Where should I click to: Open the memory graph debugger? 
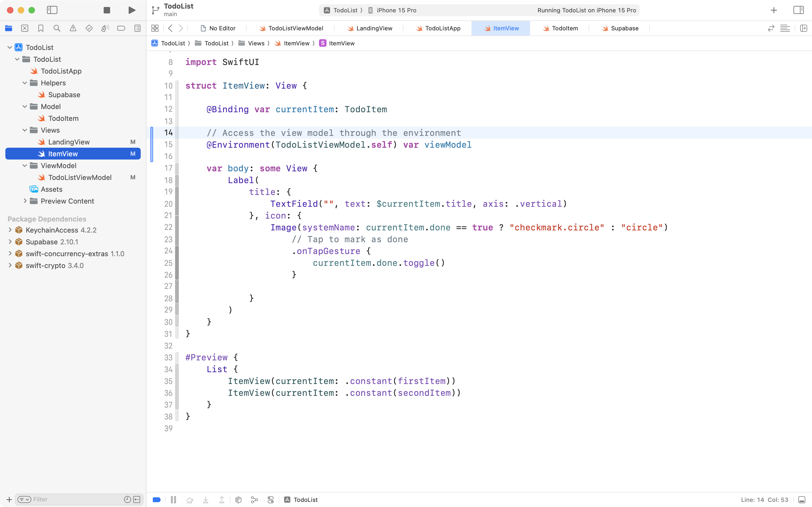point(254,499)
